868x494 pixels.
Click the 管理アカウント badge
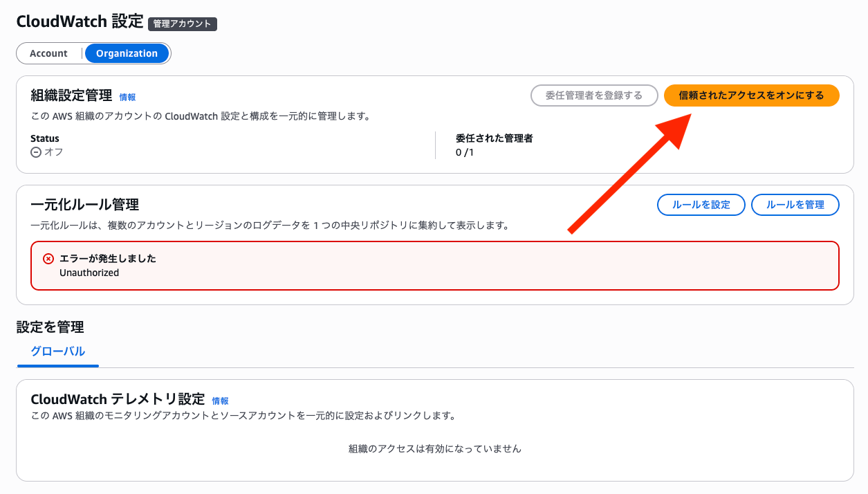(x=183, y=24)
